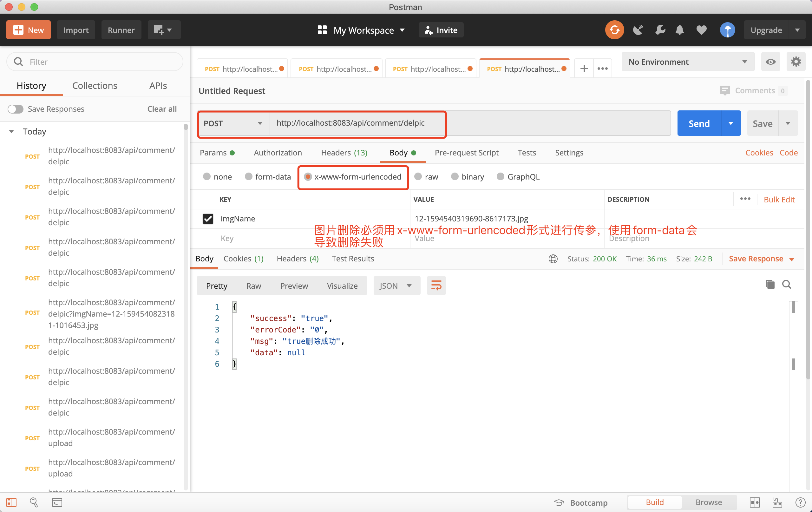Open the notifications bell icon
The width and height of the screenshot is (812, 512).
[680, 30]
